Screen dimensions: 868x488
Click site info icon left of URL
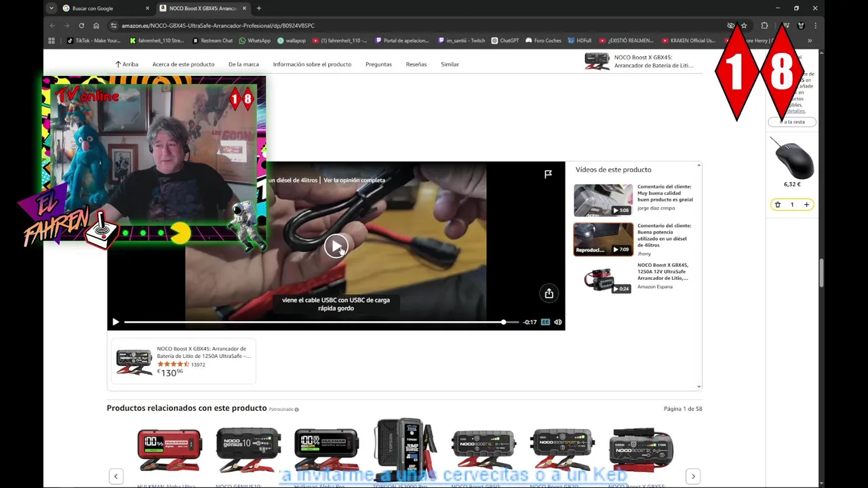tap(113, 26)
